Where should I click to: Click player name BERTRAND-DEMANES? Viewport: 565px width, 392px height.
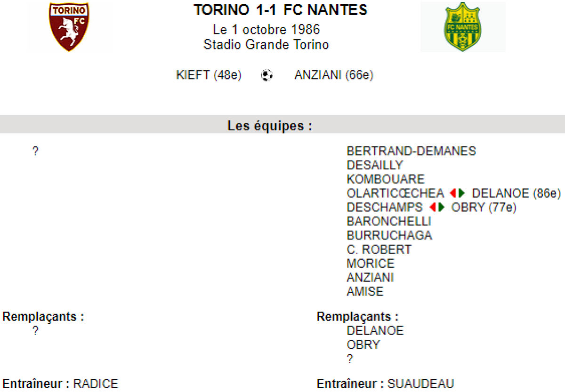[411, 151]
